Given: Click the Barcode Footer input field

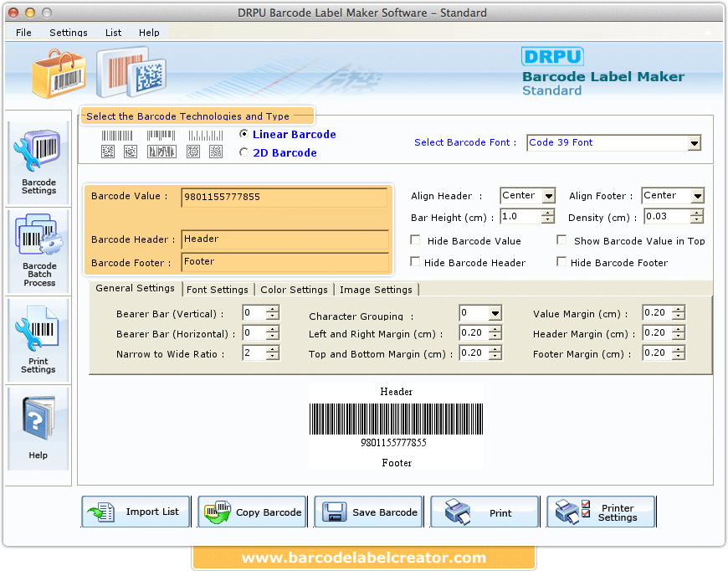Looking at the screenshot, I should (285, 261).
